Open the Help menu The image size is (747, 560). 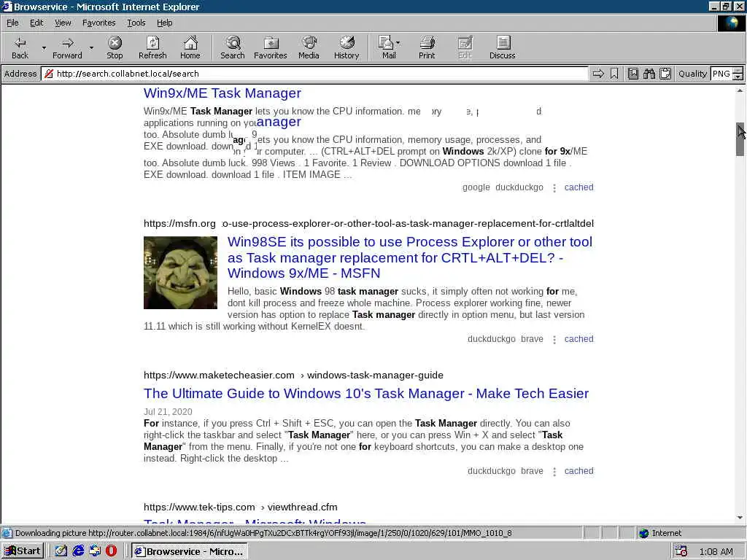[x=164, y=23]
